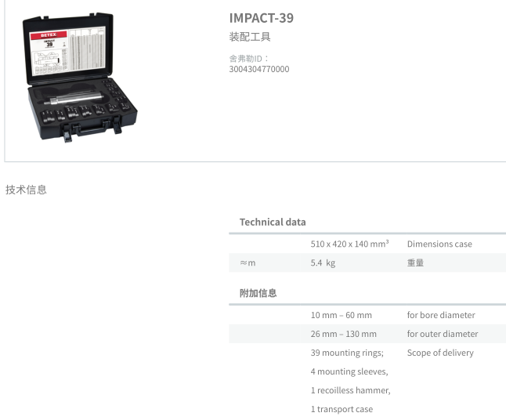Click the for bore diameter label
Screen dimensions: 506x420
point(441,315)
